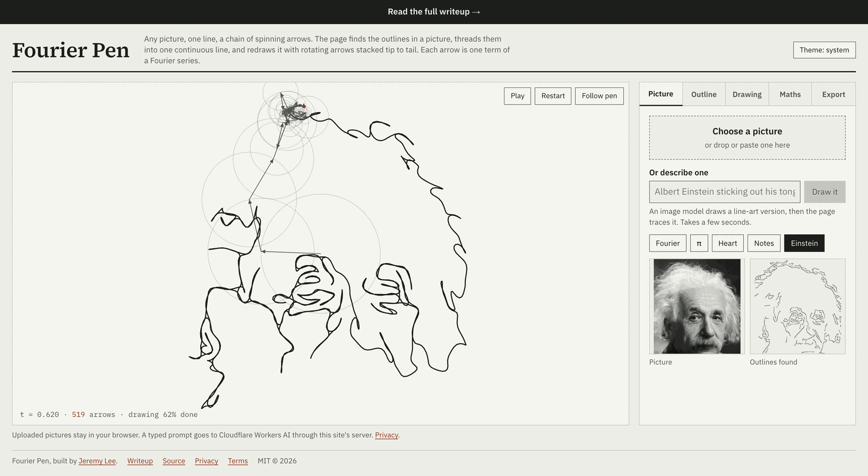Click the Fourier Pen page title
Viewport: 868px width, 476px height.
[71, 50]
